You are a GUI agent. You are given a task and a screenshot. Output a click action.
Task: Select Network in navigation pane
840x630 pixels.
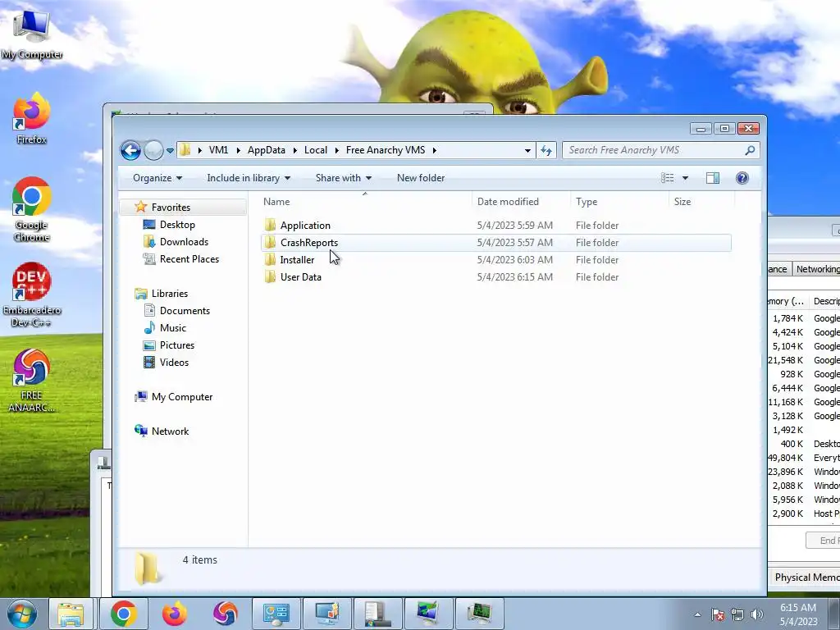170,431
